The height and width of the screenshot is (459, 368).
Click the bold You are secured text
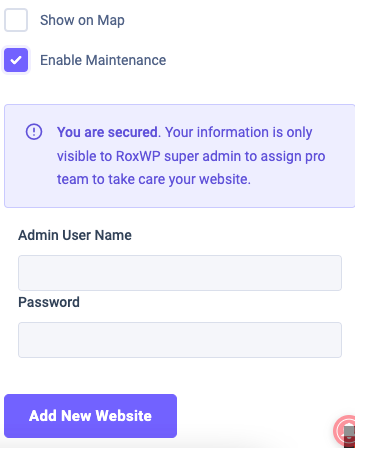tap(107, 132)
